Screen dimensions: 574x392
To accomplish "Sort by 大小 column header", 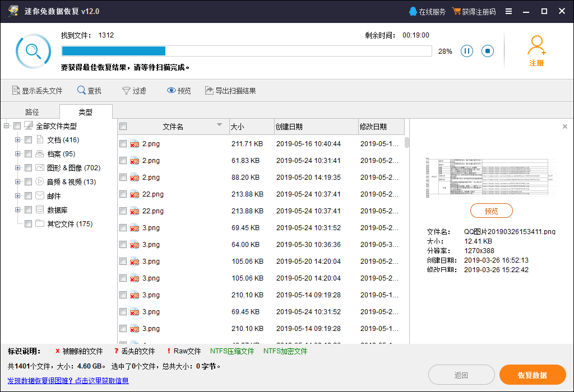I will click(x=252, y=127).
